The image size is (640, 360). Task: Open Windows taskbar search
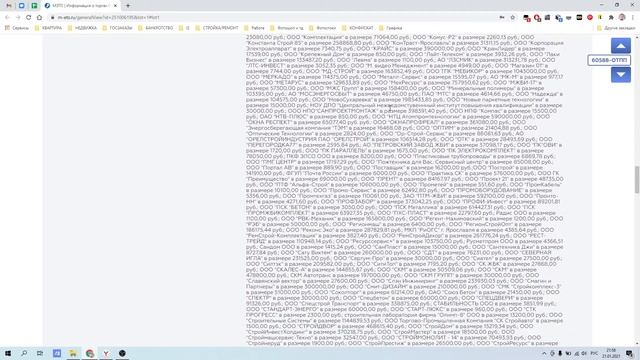[x=24, y=353]
